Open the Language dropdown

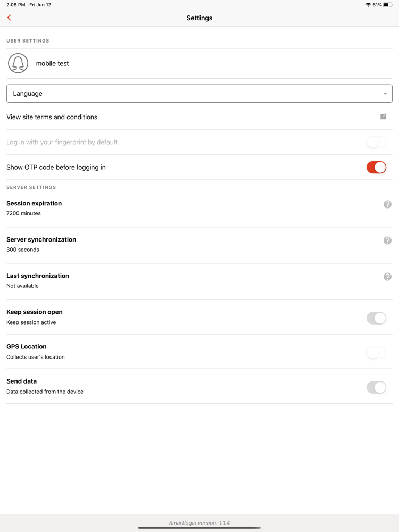[199, 93]
